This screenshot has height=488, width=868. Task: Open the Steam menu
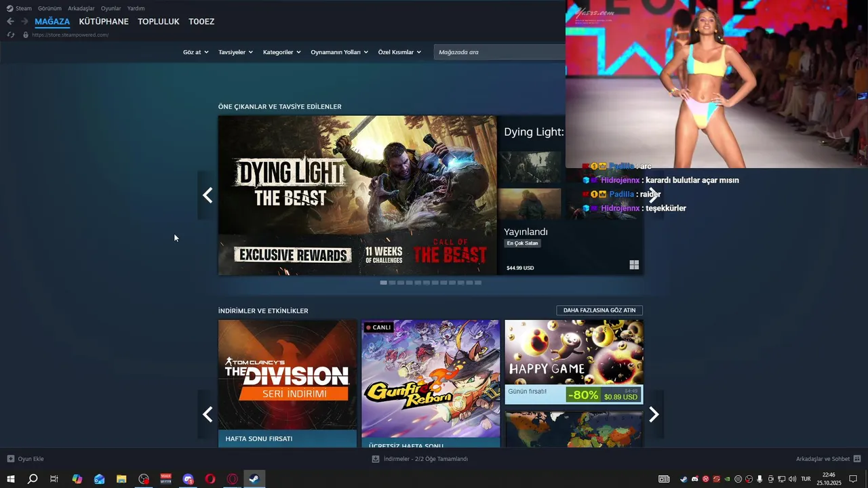[24, 8]
